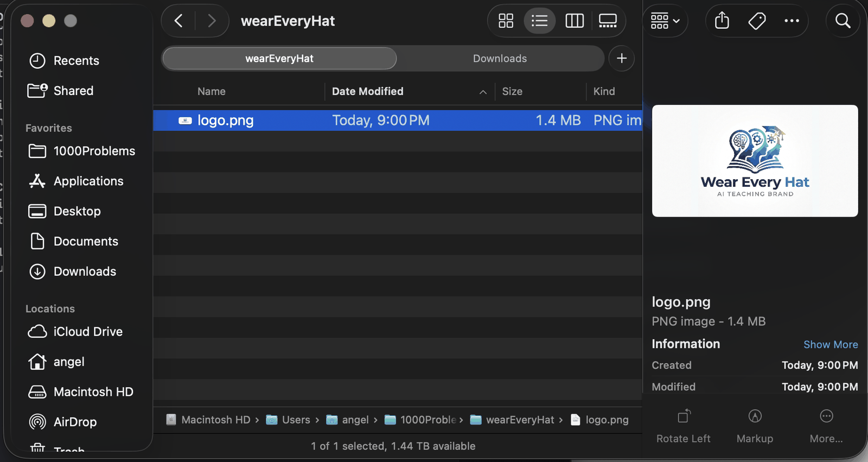Open AirDrop in the sidebar
This screenshot has width=868, height=462.
(62, 422)
